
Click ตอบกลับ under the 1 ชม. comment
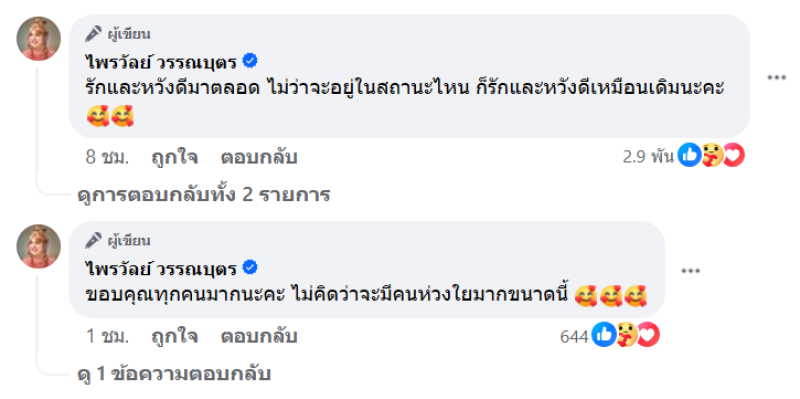point(259,336)
